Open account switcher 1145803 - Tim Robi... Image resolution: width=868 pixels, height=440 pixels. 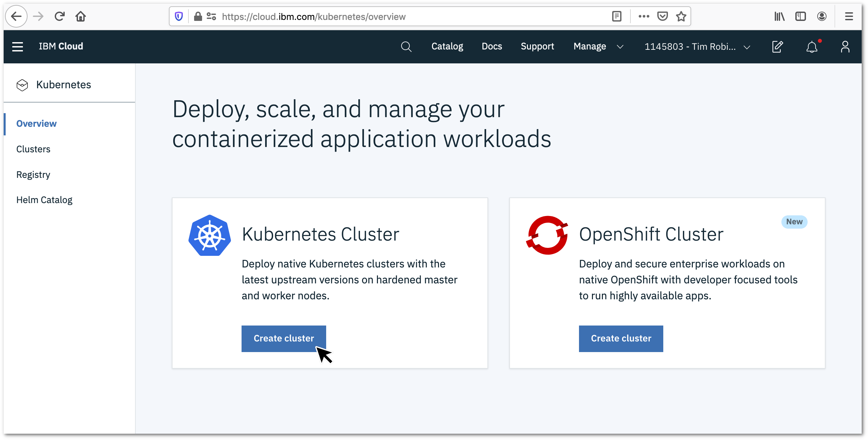click(x=697, y=46)
